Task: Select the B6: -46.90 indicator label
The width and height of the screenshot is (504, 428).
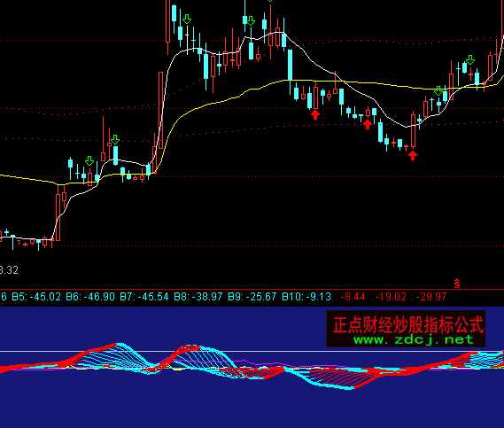Action: pyautogui.click(x=90, y=297)
